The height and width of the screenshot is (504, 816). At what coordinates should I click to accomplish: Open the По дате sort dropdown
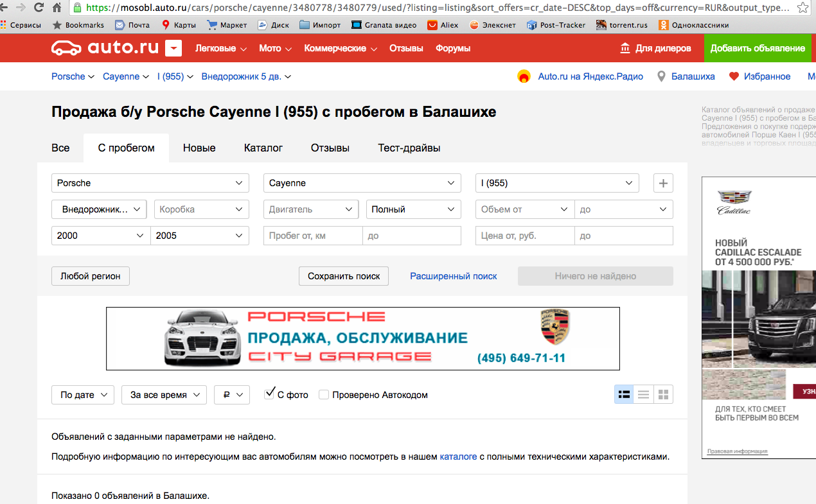pyautogui.click(x=83, y=395)
